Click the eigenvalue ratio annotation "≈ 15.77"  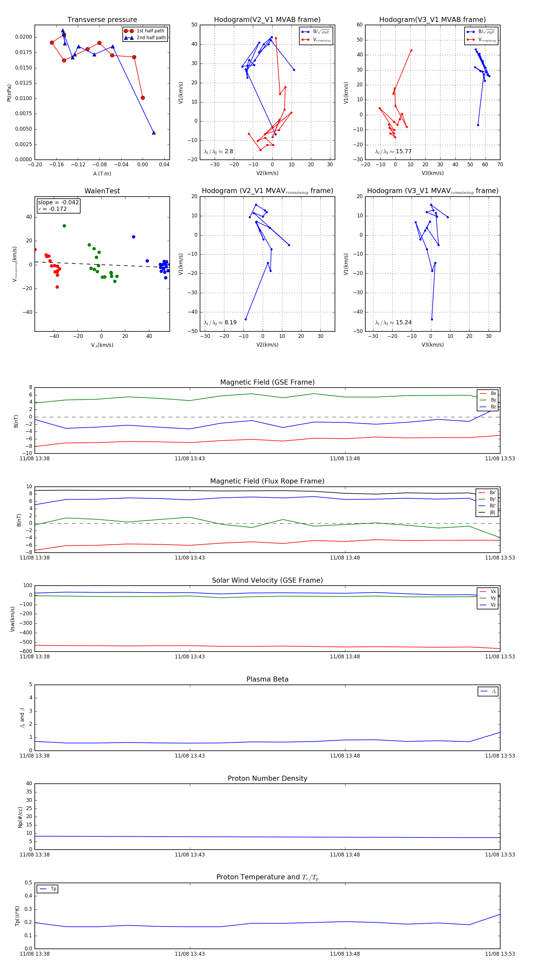pos(393,151)
